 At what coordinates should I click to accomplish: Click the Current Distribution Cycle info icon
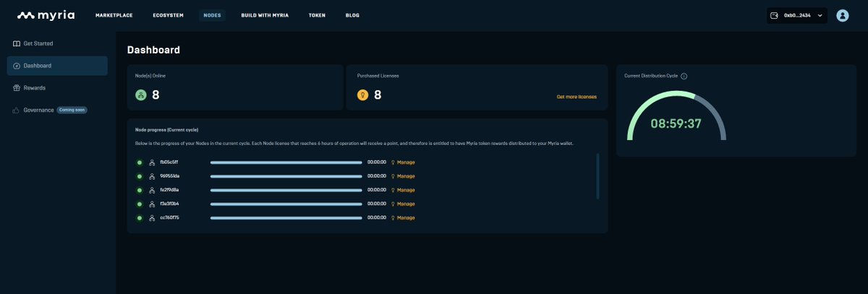[684, 76]
